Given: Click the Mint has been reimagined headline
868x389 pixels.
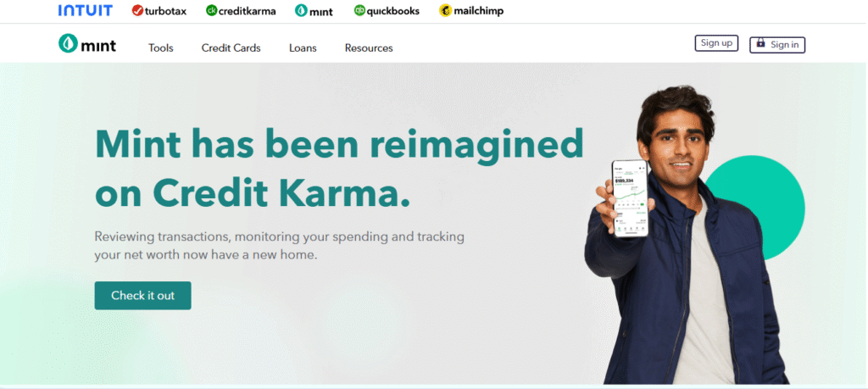Looking at the screenshot, I should [x=339, y=167].
